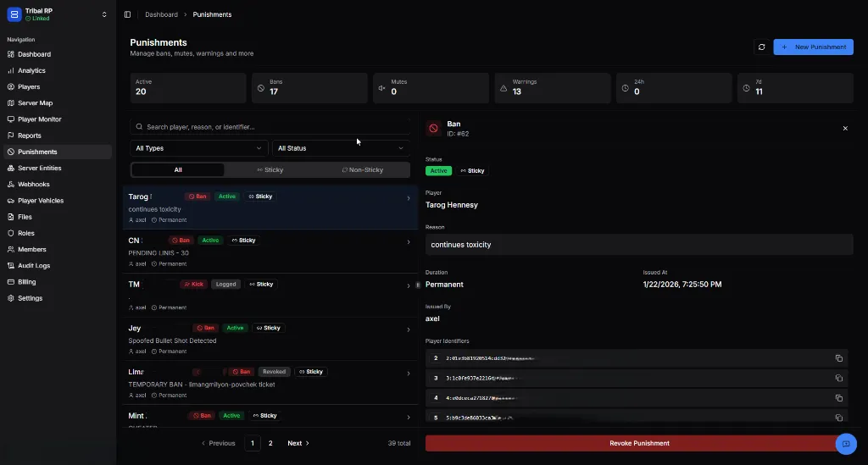Expand the Mint punishment row chevron
Image resolution: width=868 pixels, height=465 pixels.
[x=409, y=418]
